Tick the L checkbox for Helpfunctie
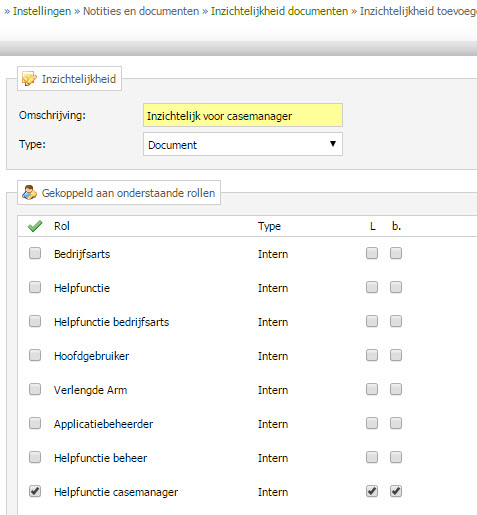Image resolution: width=477 pixels, height=515 pixels. (372, 287)
